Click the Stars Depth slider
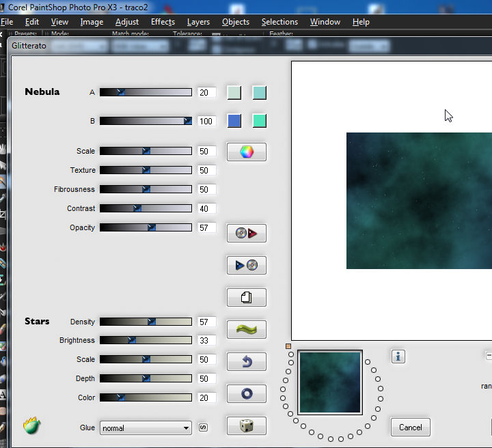 (x=146, y=378)
